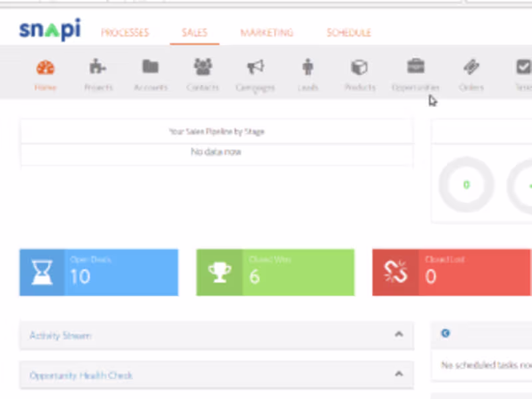Open the Tasks checkmark icon
Screen dimensions: 532x399
pyautogui.click(x=524, y=67)
